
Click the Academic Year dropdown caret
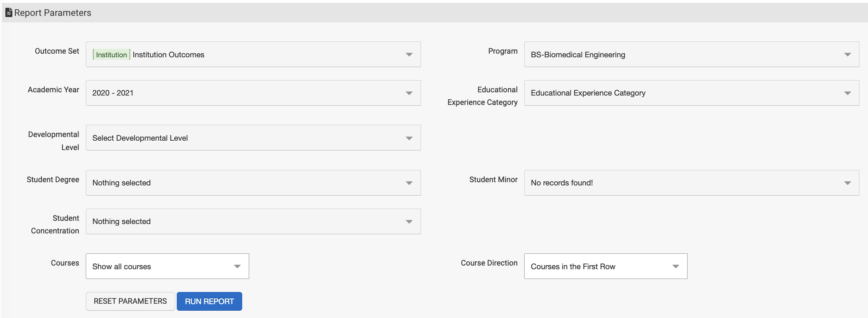(x=409, y=93)
